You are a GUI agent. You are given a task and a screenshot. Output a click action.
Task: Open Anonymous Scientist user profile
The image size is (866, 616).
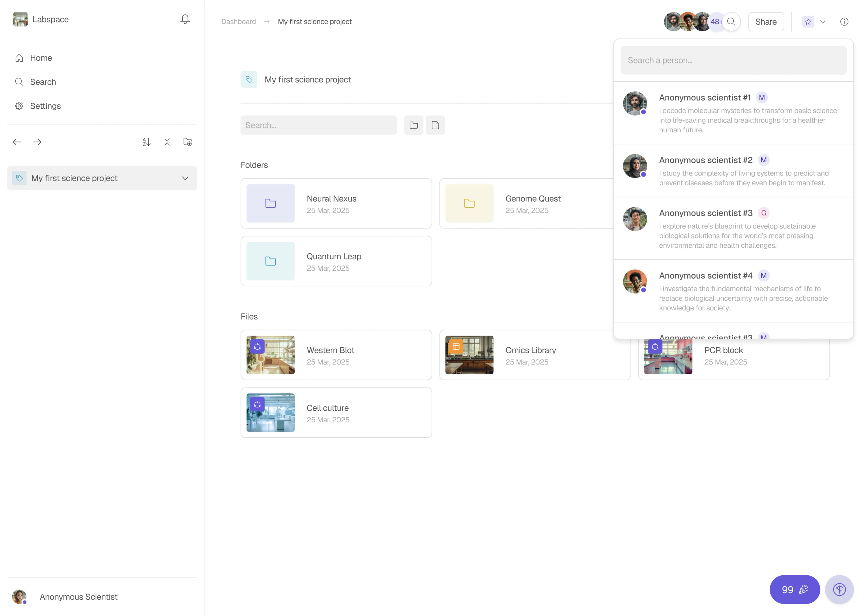pyautogui.click(x=78, y=597)
